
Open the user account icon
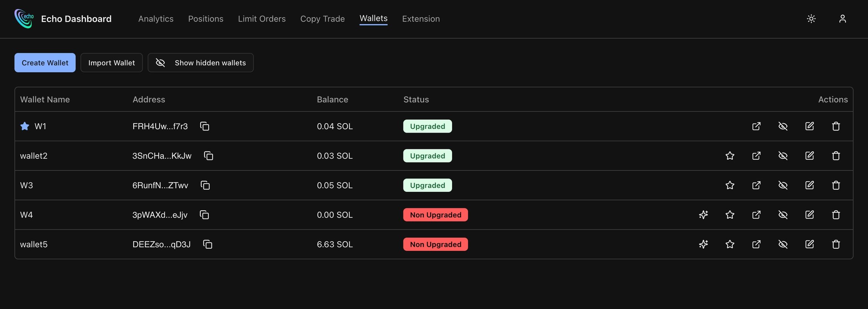(x=842, y=19)
